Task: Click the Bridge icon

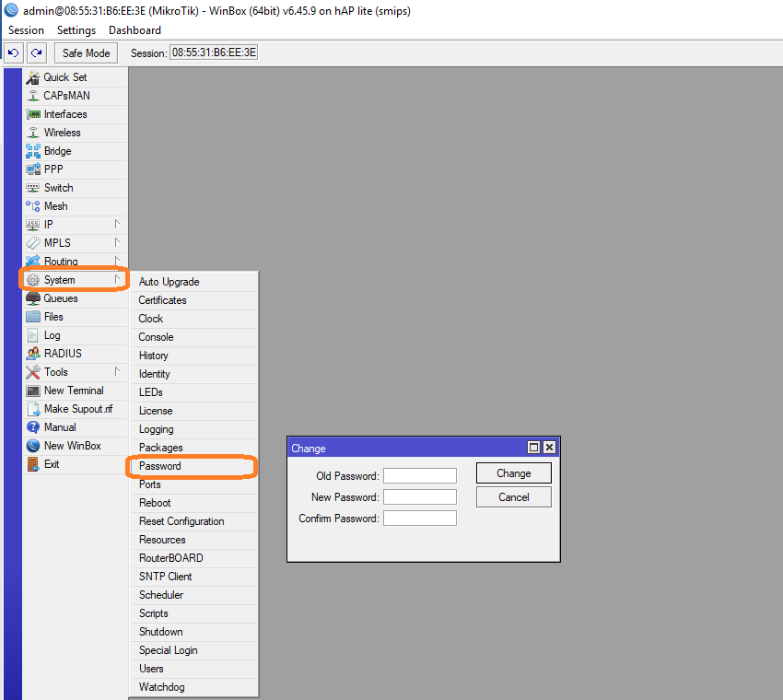Action: click(x=33, y=151)
